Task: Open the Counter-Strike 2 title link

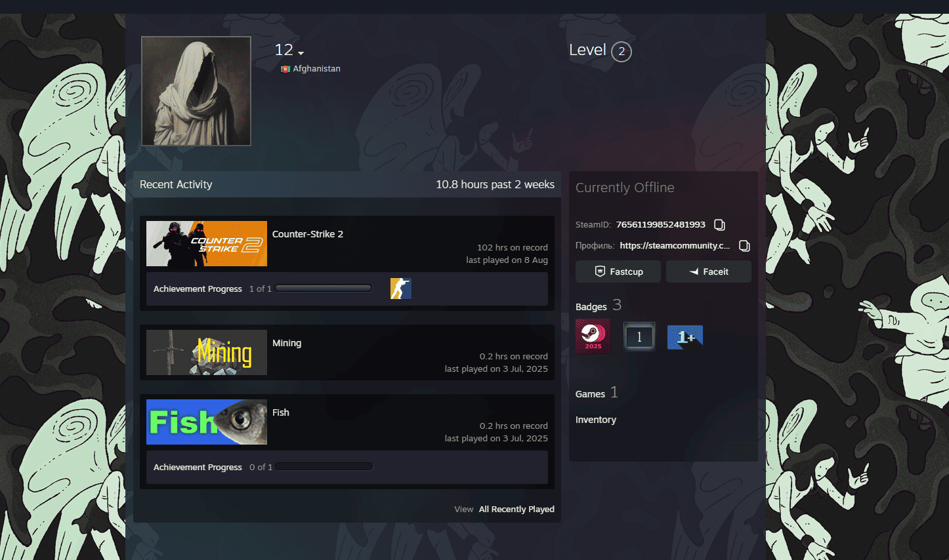Action: click(x=308, y=234)
